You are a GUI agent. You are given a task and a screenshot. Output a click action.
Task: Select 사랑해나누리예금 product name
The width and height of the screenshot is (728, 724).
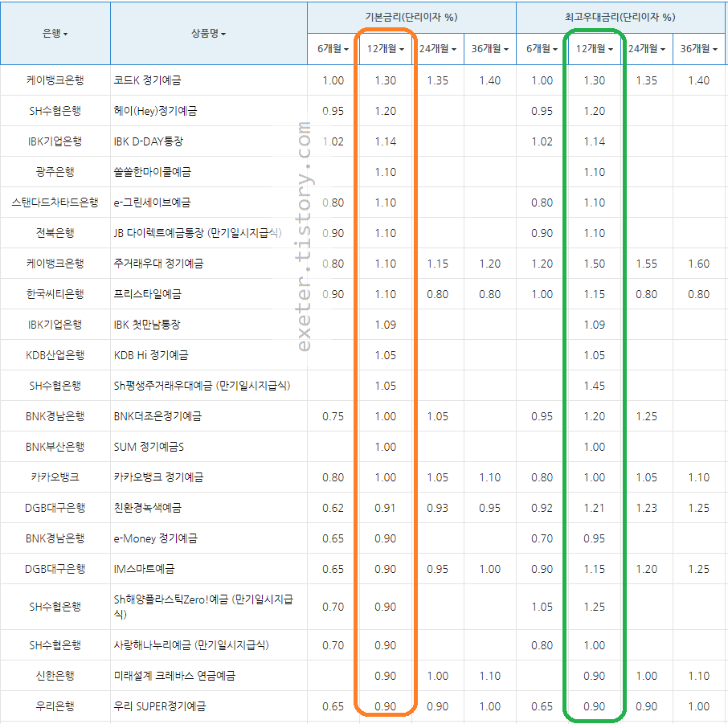(x=191, y=645)
